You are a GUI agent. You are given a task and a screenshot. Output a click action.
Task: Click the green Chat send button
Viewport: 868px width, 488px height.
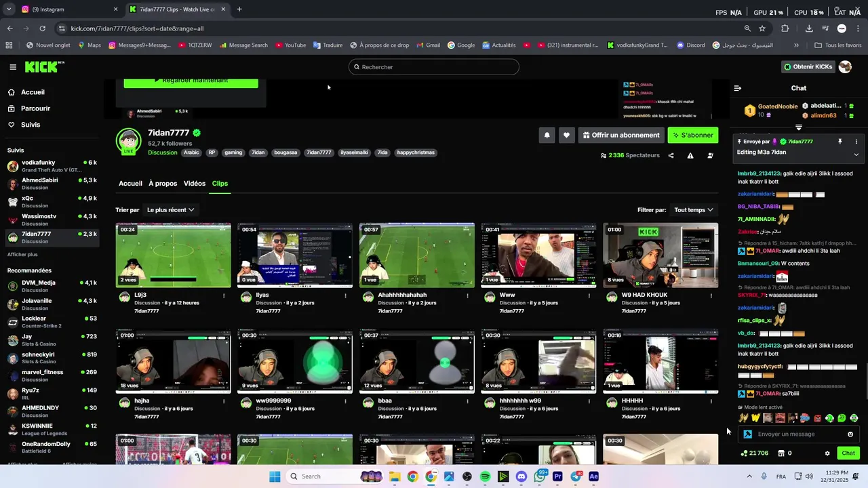(x=848, y=453)
